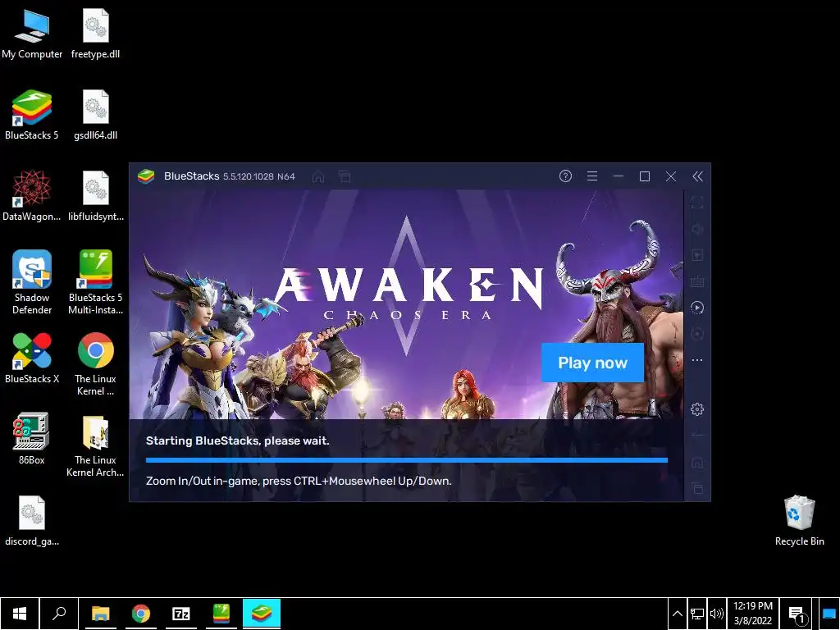Open the Windows Start menu

click(x=20, y=614)
